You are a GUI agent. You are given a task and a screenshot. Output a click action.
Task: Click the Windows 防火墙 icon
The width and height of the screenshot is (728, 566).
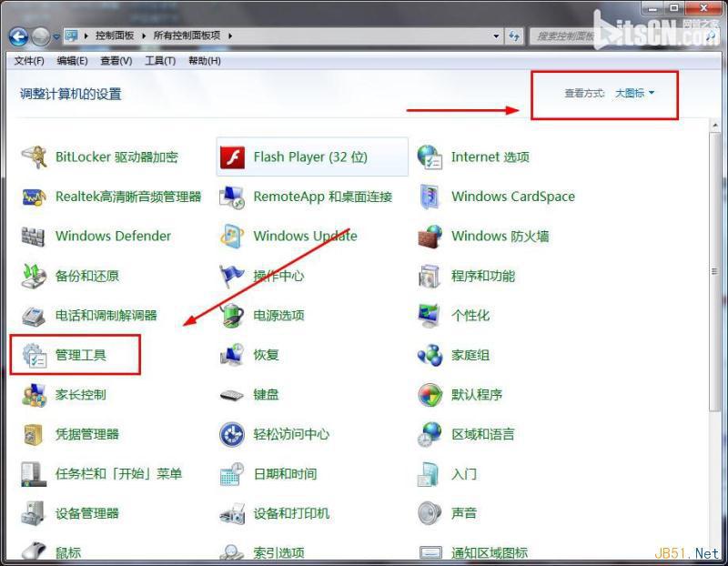(430, 236)
